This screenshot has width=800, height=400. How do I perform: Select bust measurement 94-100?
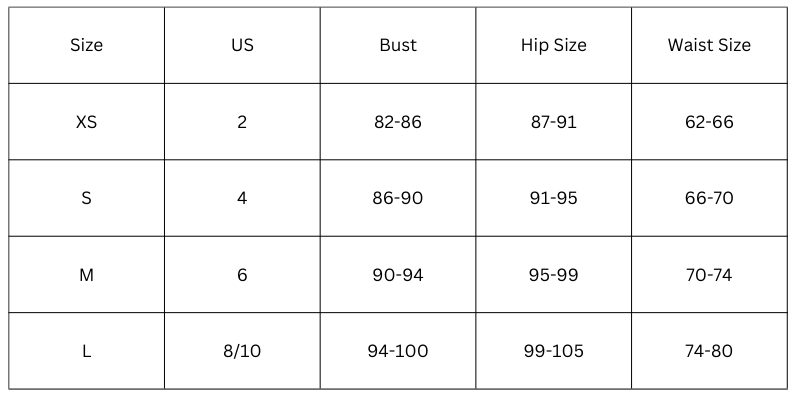398,351
